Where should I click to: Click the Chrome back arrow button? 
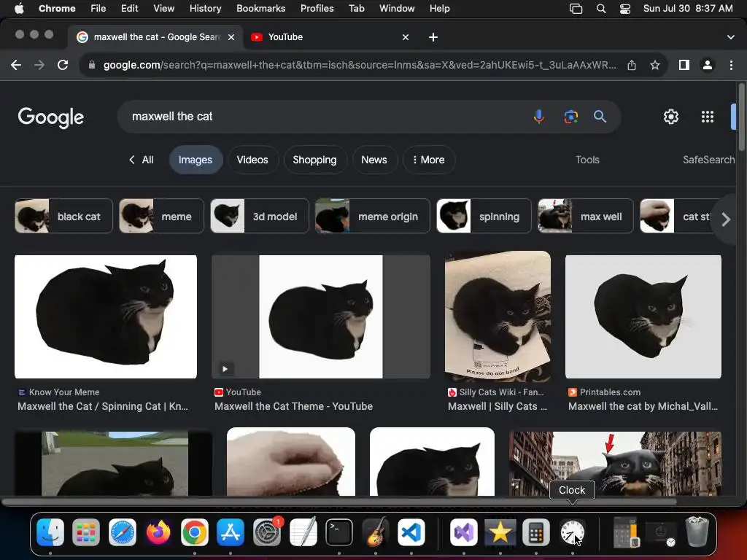pyautogui.click(x=16, y=65)
